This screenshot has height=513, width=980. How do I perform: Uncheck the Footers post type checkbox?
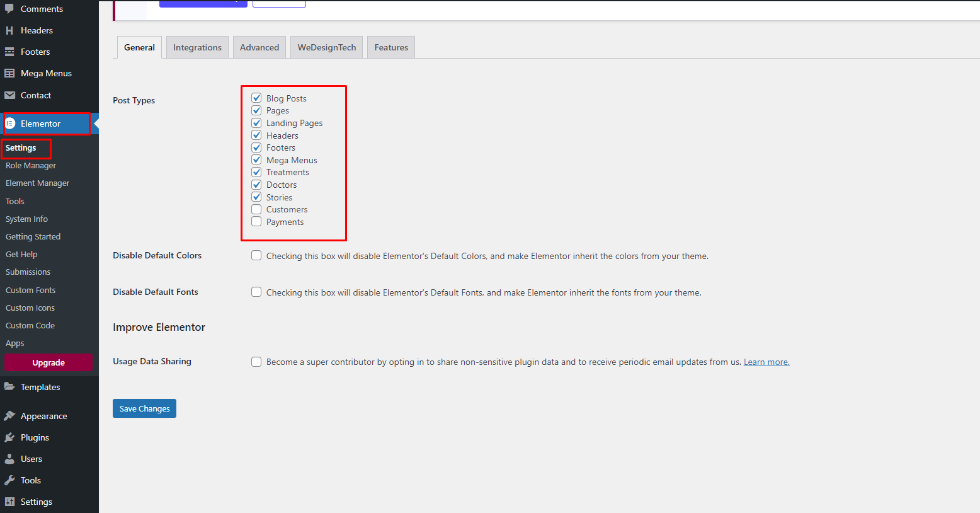(x=256, y=147)
